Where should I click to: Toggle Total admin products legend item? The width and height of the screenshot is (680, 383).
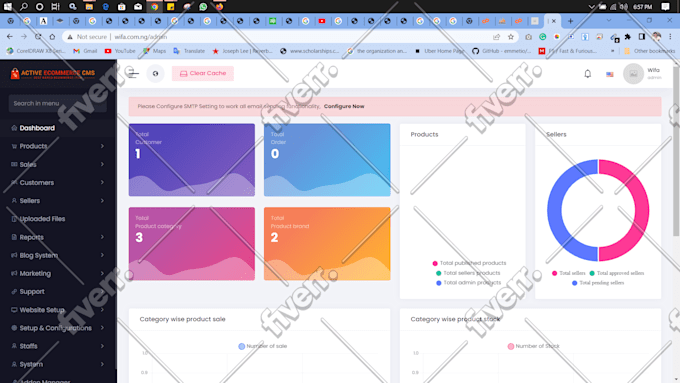click(468, 283)
